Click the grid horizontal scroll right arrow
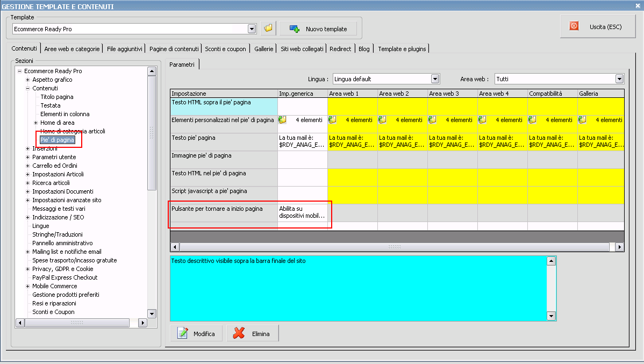Viewport: 644px width, 364px height. click(619, 247)
